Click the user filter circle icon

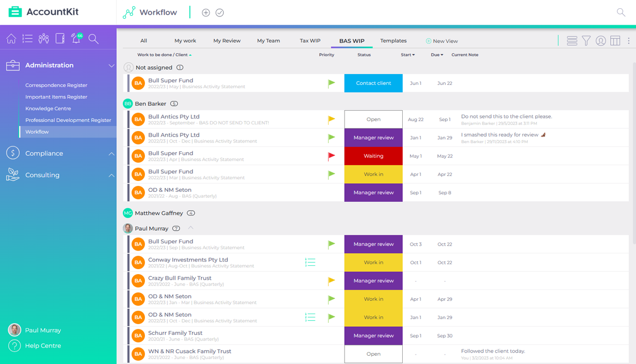[601, 41]
